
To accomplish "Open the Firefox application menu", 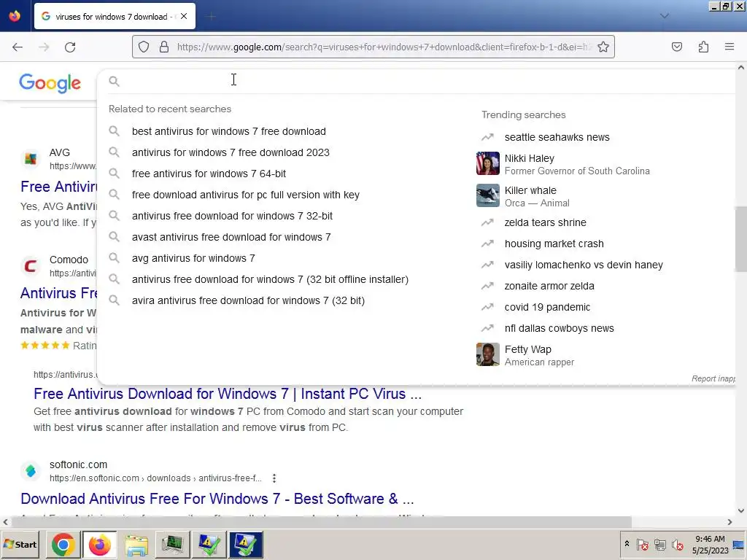I will (x=729, y=47).
